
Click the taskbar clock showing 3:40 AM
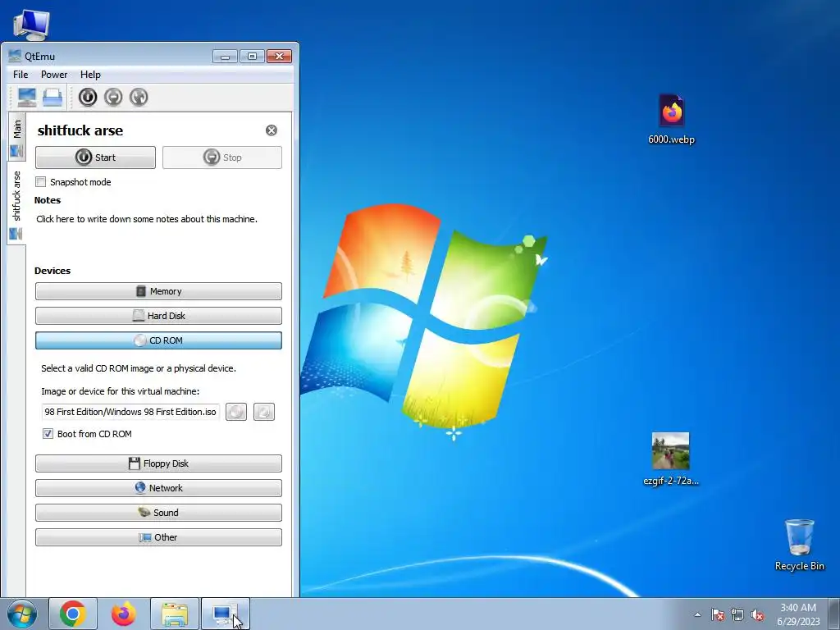tap(798, 614)
